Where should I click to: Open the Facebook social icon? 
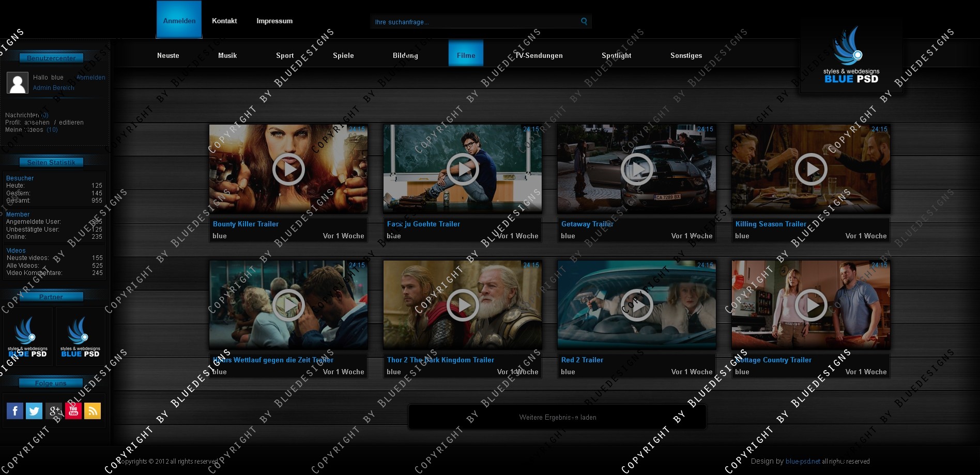click(x=15, y=411)
